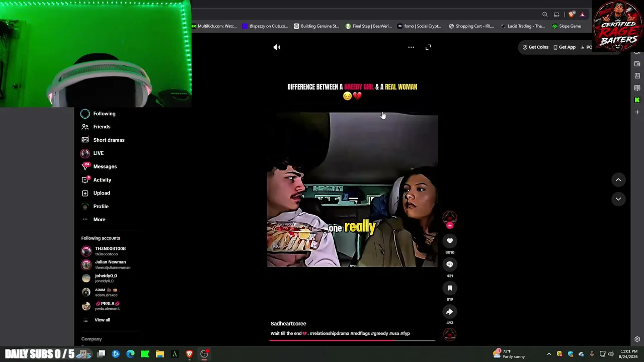The width and height of the screenshot is (644, 362).
Task: Open the Friends page
Action: tap(102, 127)
